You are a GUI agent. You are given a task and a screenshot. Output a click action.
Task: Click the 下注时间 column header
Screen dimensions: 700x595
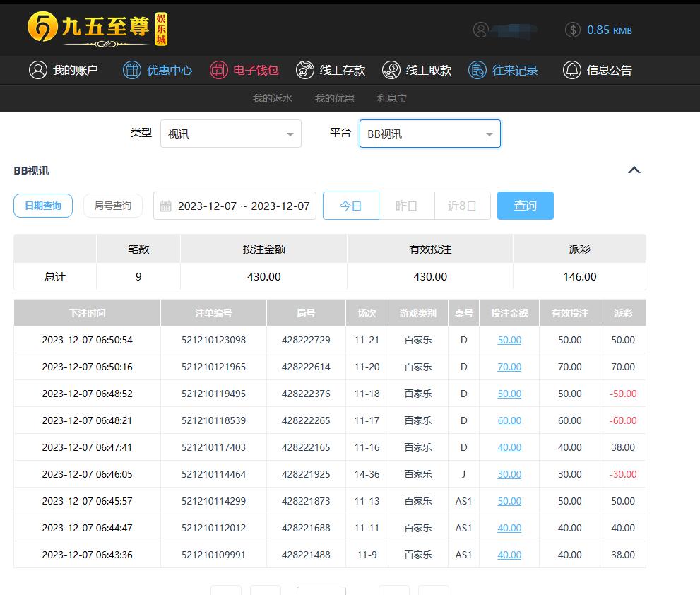(87, 312)
